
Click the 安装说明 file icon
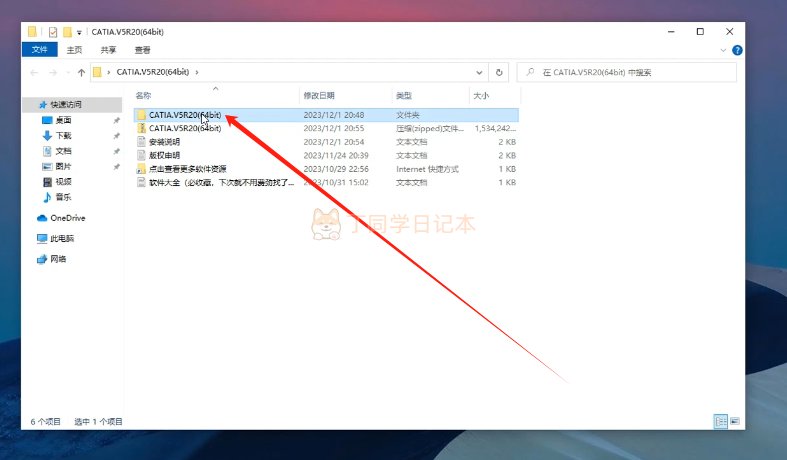tap(142, 142)
